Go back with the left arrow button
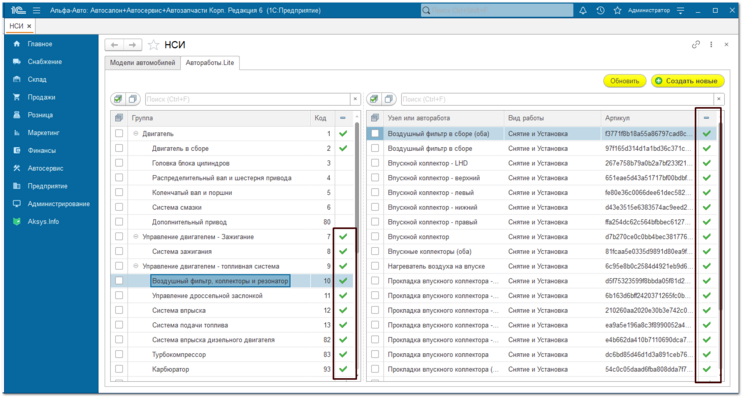Screen dimensions: 743x398 pos(114,45)
